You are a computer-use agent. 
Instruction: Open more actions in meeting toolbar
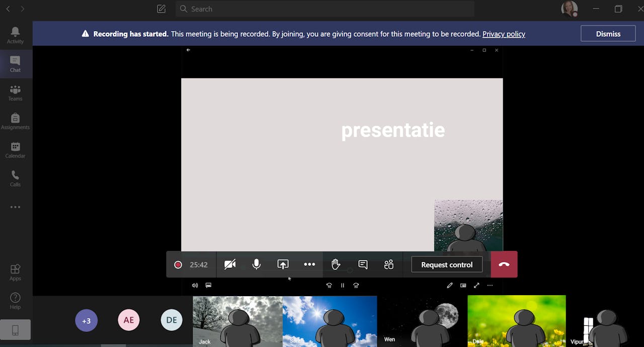coord(309,264)
